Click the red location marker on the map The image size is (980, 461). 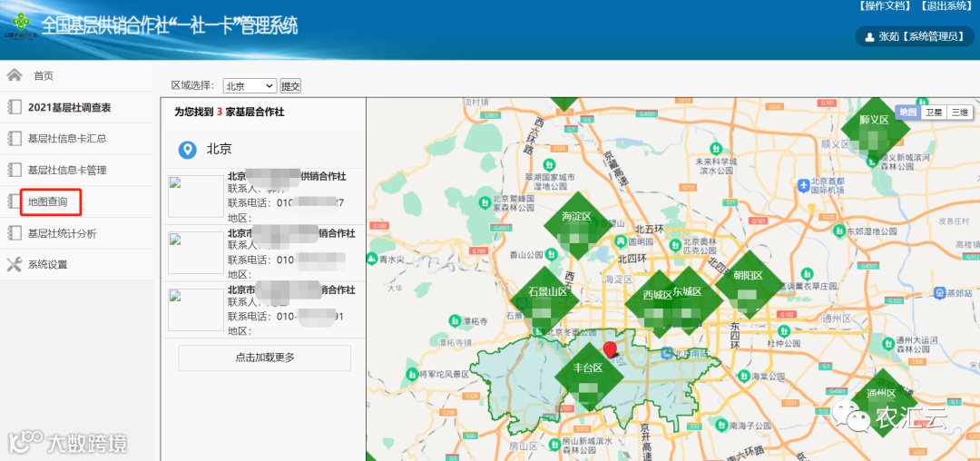coord(610,349)
